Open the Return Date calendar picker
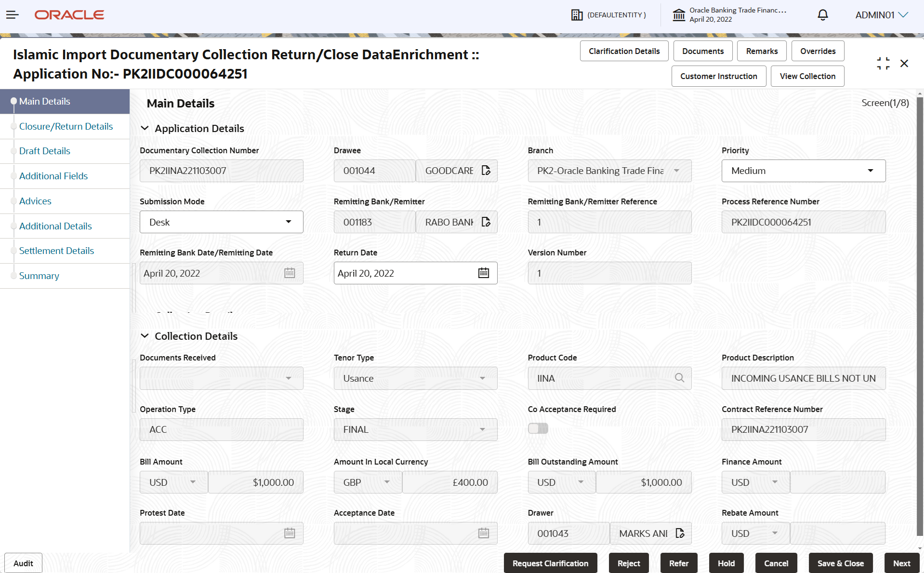 (484, 273)
